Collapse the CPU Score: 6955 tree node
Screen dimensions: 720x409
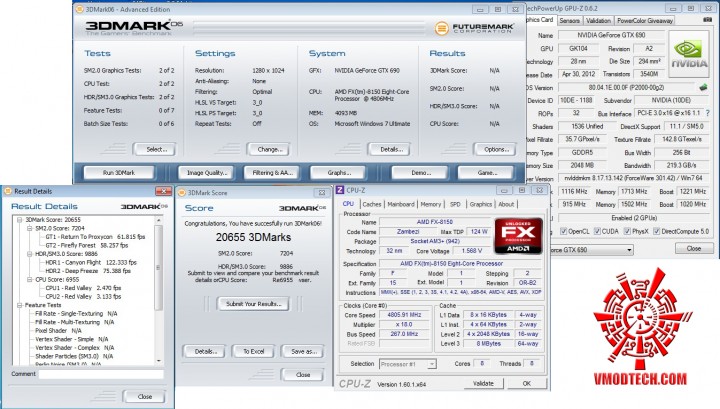coord(30,280)
